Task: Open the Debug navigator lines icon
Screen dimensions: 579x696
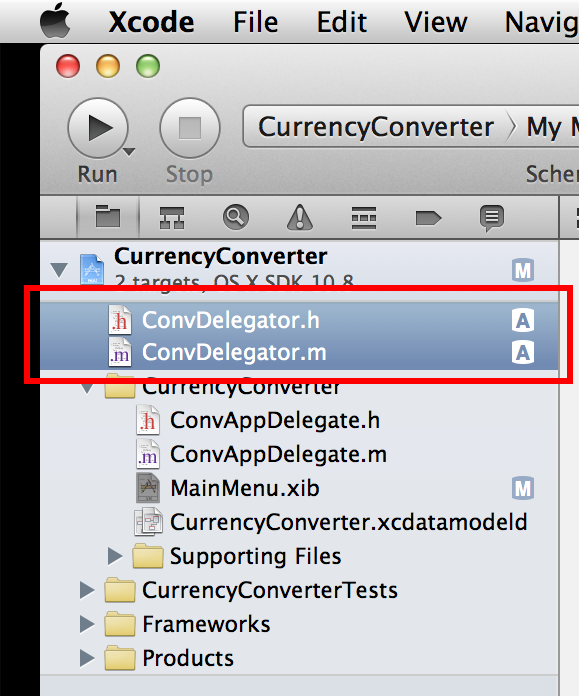Action: pyautogui.click(x=364, y=218)
